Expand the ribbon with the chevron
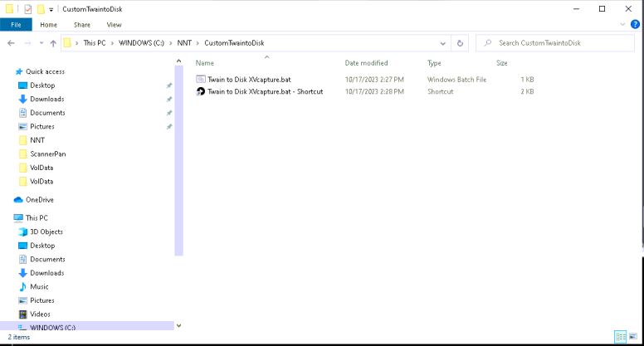This screenshot has width=644, height=346. pos(622,25)
